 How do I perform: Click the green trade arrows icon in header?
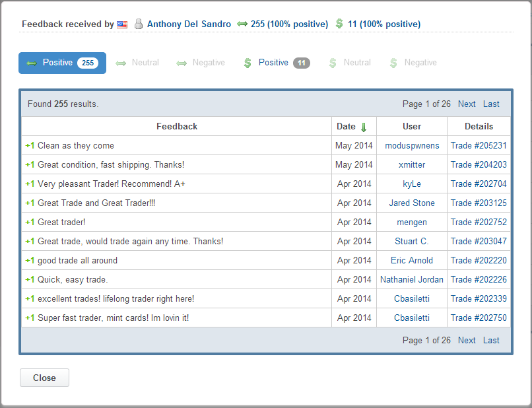click(x=242, y=24)
